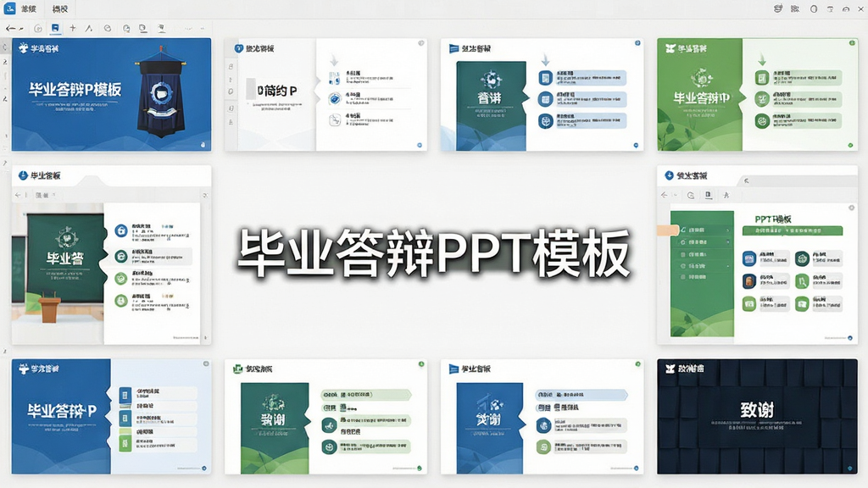
Task: Click the green PPT模板 heading text
Action: pos(773,219)
